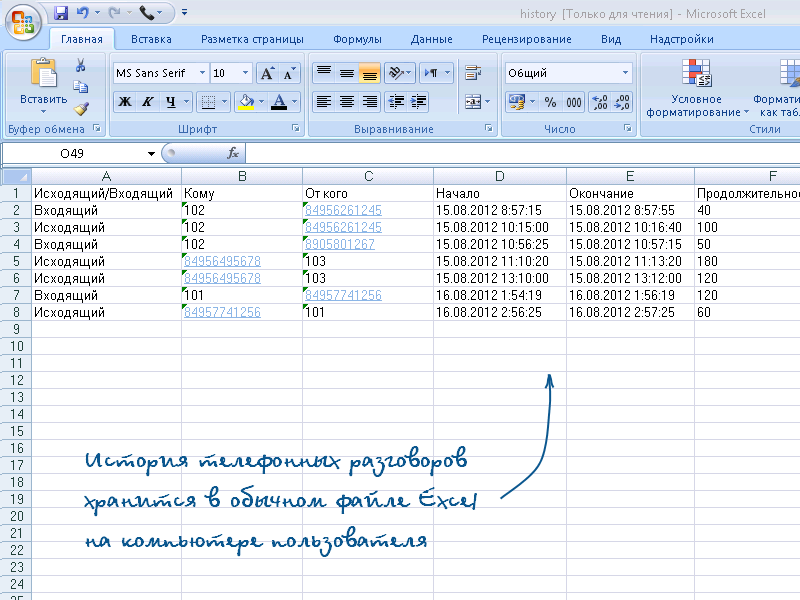Open the Рецензирование tab
This screenshot has width=800, height=600.
(527, 39)
